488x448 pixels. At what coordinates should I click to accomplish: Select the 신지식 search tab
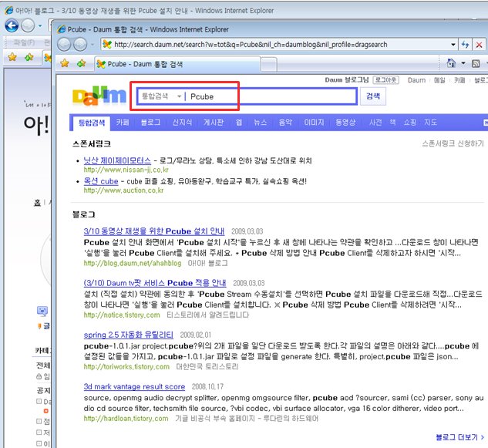coord(182,123)
